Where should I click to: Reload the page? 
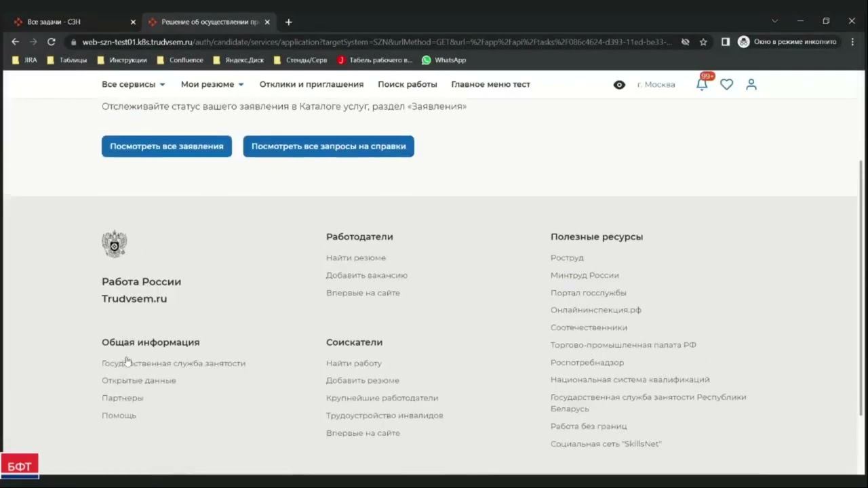pyautogui.click(x=51, y=41)
